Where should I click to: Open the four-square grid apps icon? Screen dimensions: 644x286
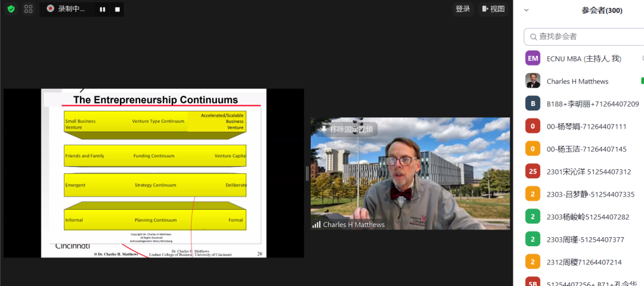pos(29,9)
